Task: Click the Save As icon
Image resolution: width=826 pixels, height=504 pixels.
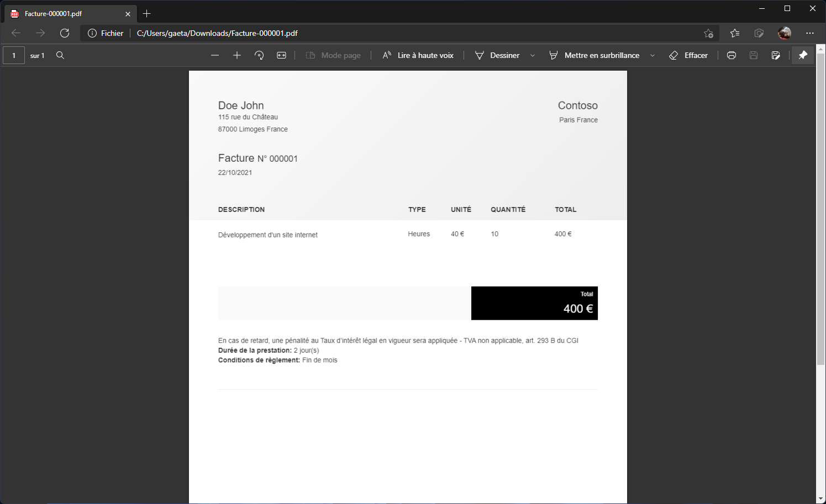Action: click(x=776, y=55)
